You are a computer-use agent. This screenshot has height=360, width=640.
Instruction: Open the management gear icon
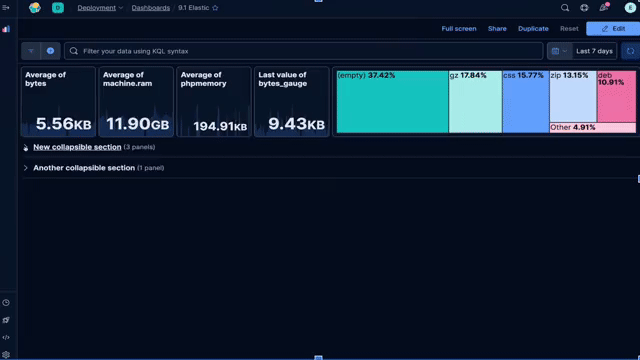click(x=6, y=355)
